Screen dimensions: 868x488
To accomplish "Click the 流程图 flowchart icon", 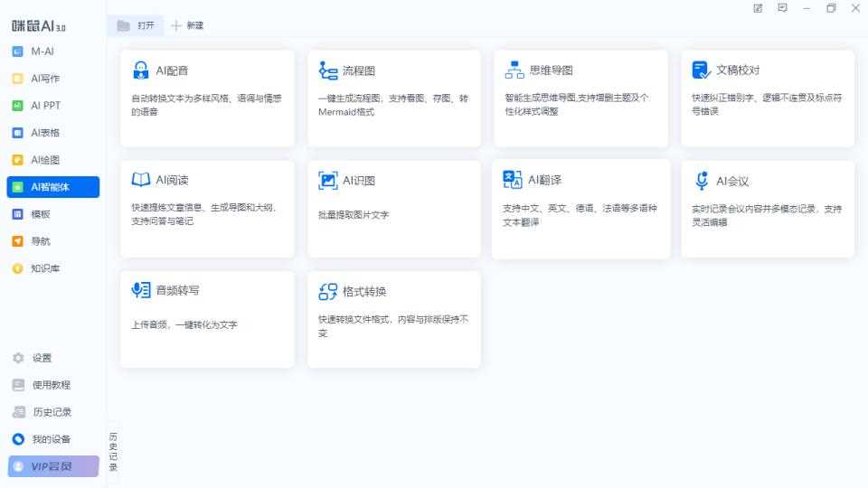I will coord(328,70).
